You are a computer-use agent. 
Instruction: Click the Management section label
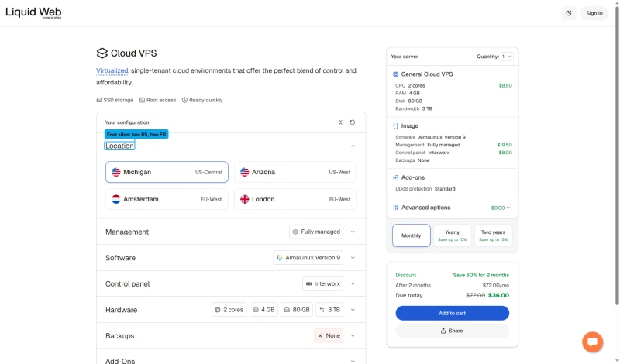click(127, 232)
